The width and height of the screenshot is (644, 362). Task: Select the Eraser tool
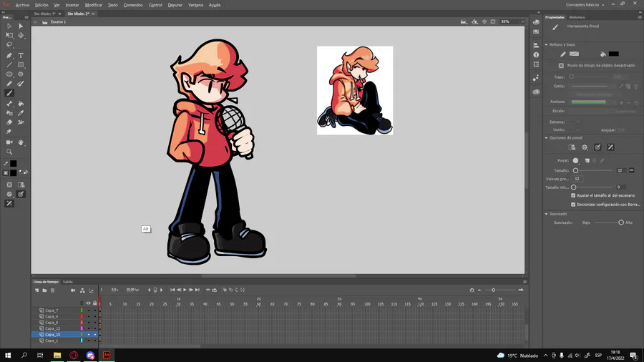[9, 122]
